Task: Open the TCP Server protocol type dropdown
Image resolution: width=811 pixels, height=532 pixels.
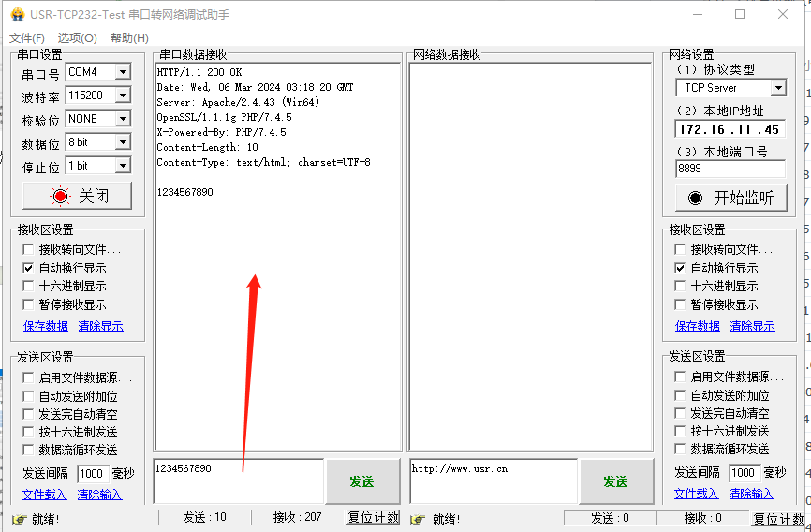Action: tap(778, 88)
